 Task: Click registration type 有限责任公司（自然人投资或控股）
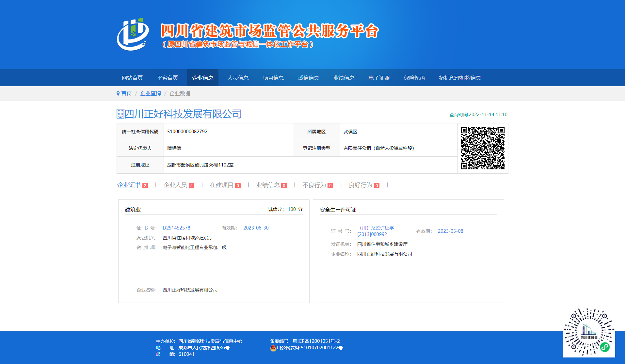(379, 148)
